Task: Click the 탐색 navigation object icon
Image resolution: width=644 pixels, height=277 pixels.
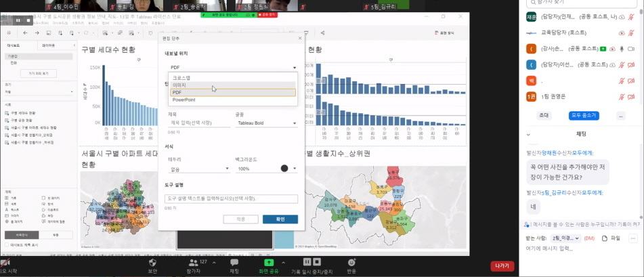Action: coord(44,204)
